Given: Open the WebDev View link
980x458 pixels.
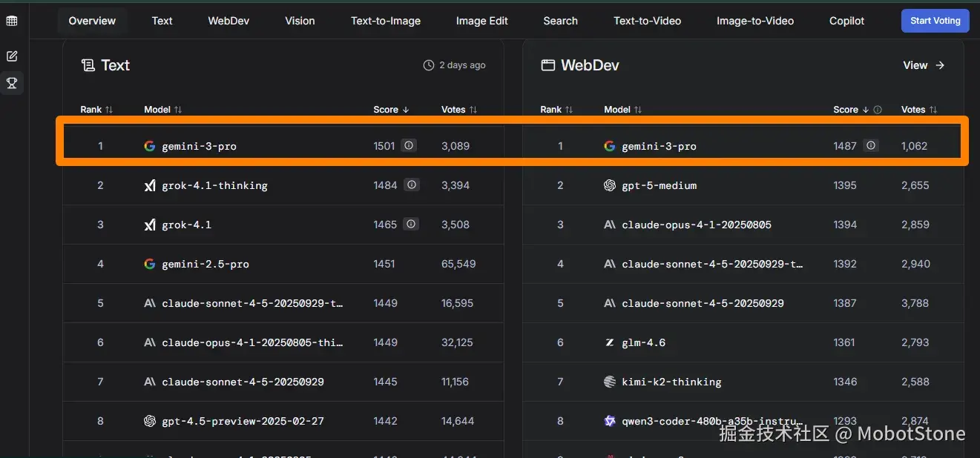Looking at the screenshot, I should click(924, 65).
